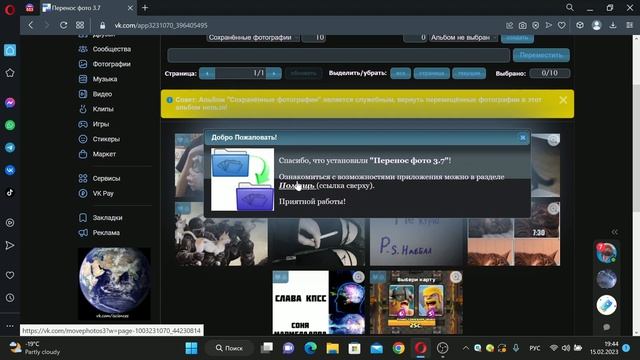Open File Explorer from taskbar
Screen dimensions: 640x360
pyautogui.click(x=333, y=348)
